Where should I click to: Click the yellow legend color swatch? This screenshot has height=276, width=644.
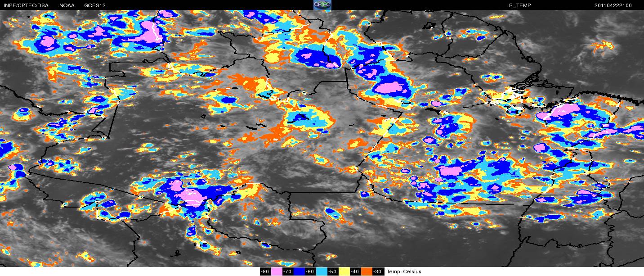[344, 271]
